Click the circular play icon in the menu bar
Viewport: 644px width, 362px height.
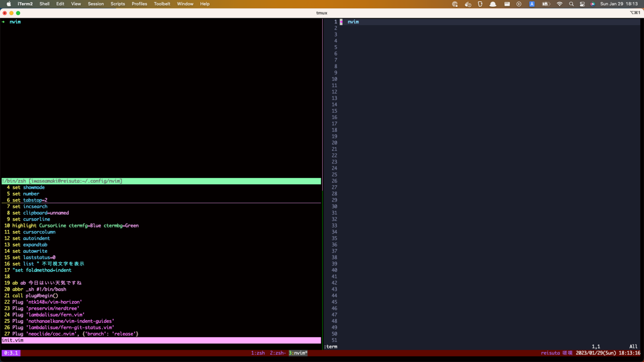pos(519,4)
